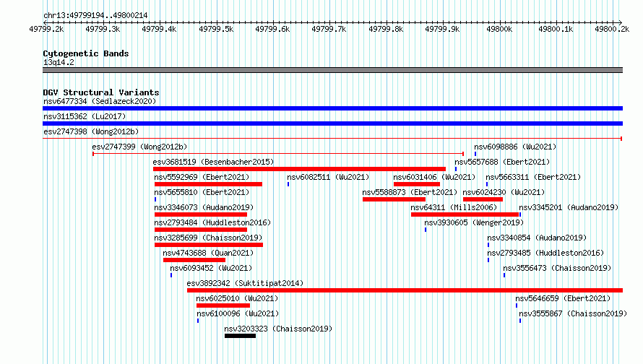Image resolution: width=643 pixels, height=364 pixels.
Task: Click the red bar under nsv5588873
Action: pyautogui.click(x=394, y=199)
